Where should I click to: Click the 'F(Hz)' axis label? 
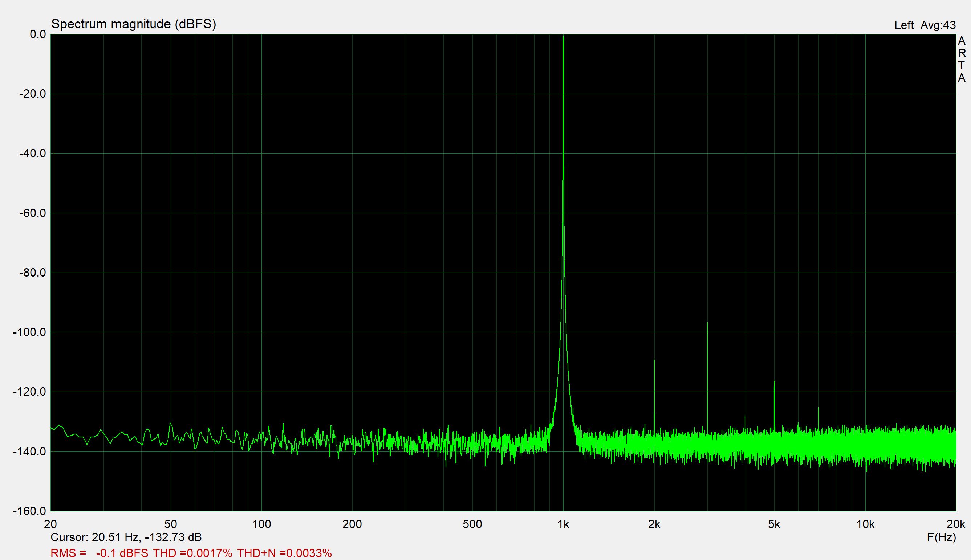click(x=941, y=537)
